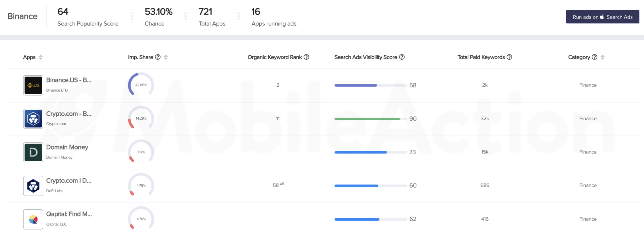Show help for Imp. Share column
The height and width of the screenshot is (234, 644).
point(158,57)
